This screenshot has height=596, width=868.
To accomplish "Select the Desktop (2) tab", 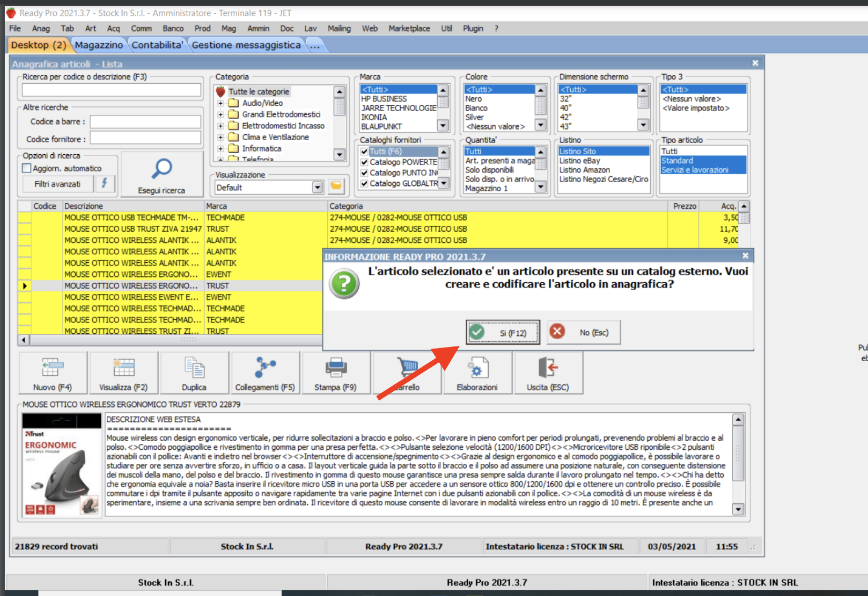I will [38, 45].
